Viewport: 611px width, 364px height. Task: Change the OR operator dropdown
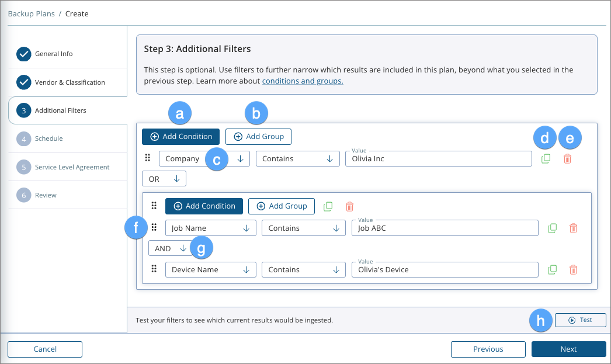point(164,178)
